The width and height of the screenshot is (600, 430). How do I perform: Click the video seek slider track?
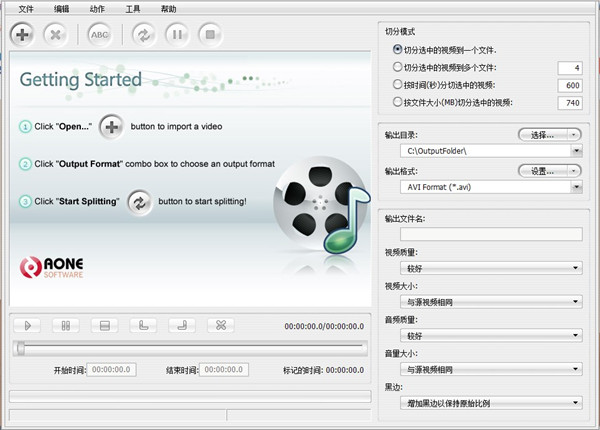click(190, 348)
